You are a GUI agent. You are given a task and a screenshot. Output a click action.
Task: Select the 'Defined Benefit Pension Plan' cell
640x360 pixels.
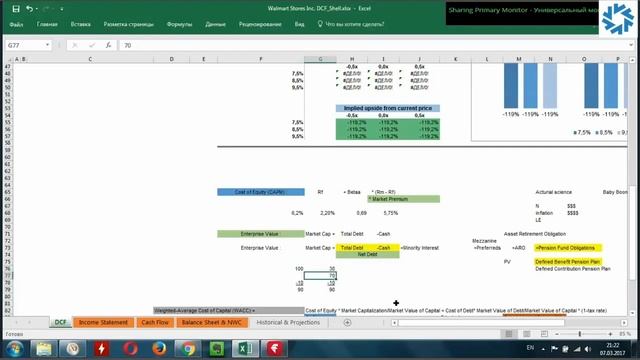pyautogui.click(x=568, y=262)
